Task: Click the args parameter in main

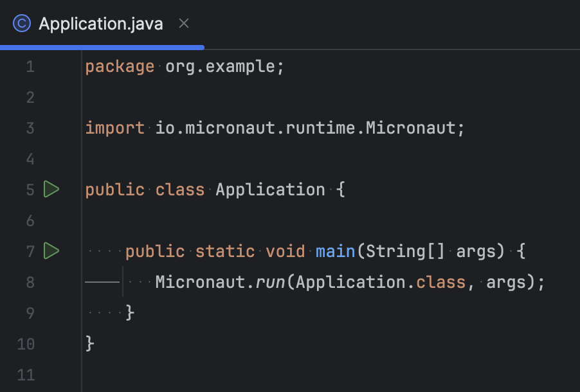Action: pyautogui.click(x=479, y=251)
